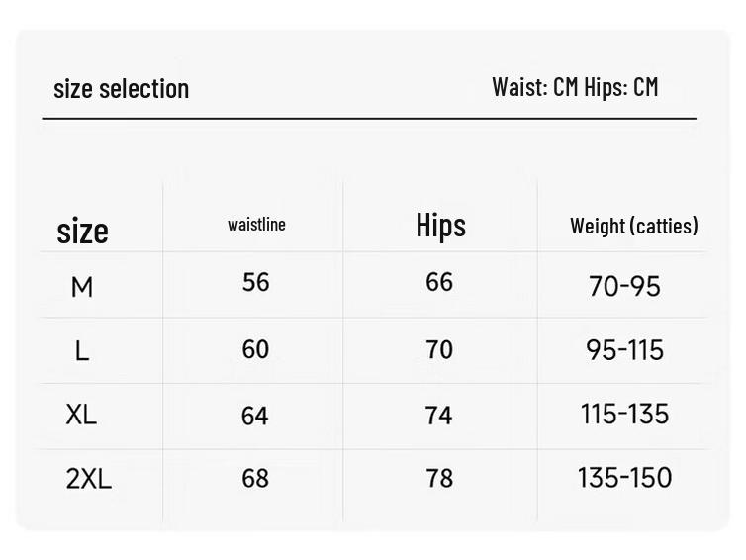Viewport: 746px width, 560px height.
Task: Select hips value 74 in XL row
Action: 439,416
